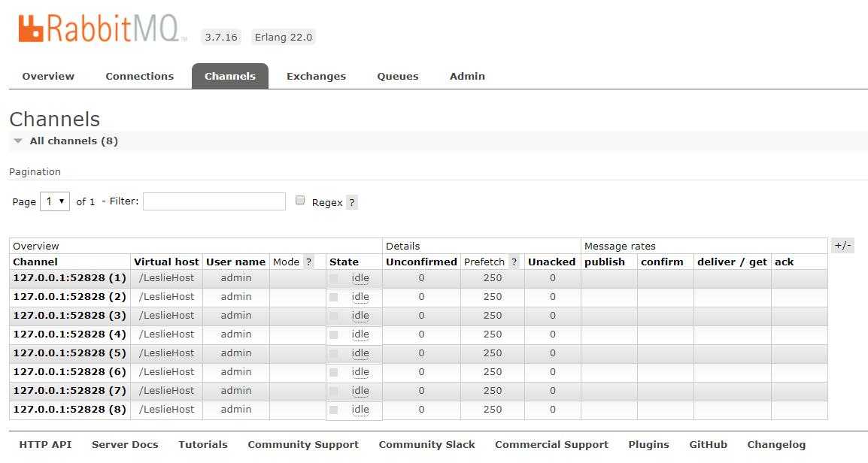Click the idle state of channel (4)

click(x=360, y=334)
